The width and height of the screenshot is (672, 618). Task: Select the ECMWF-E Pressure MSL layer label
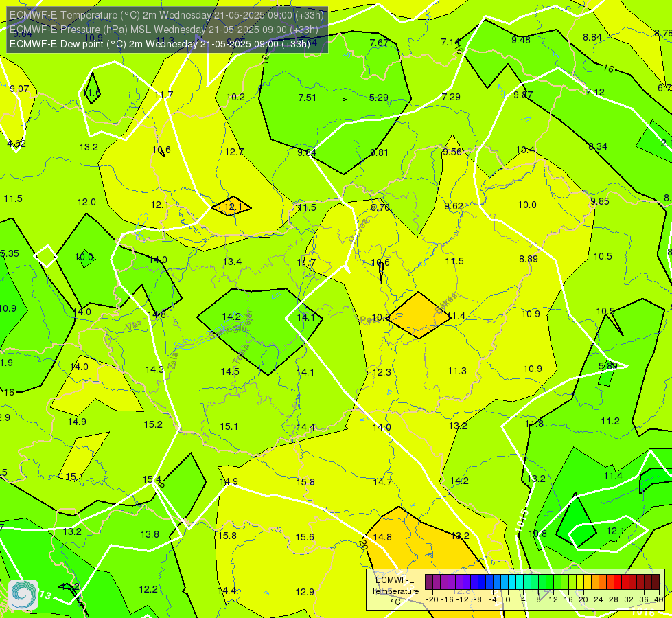click(x=164, y=30)
